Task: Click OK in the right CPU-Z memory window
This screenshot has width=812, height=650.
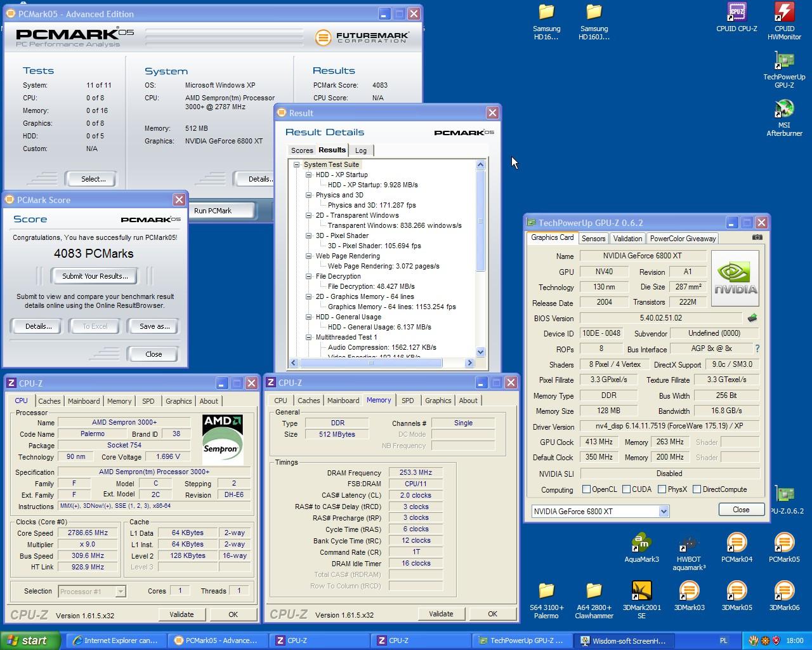Action: 492,614
